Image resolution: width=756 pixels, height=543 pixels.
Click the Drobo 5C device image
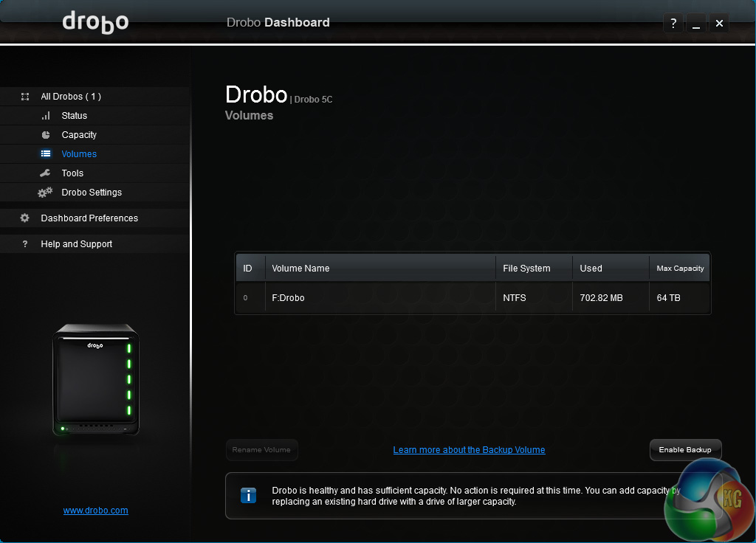95,380
